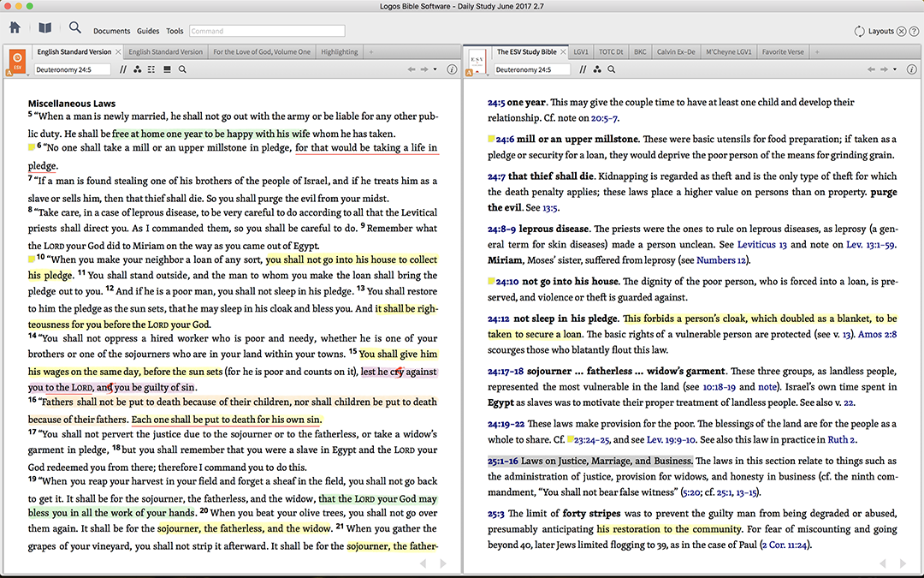Open visual filters dots in Study Bible panel
The width and height of the screenshot is (924, 578).
[x=597, y=69]
